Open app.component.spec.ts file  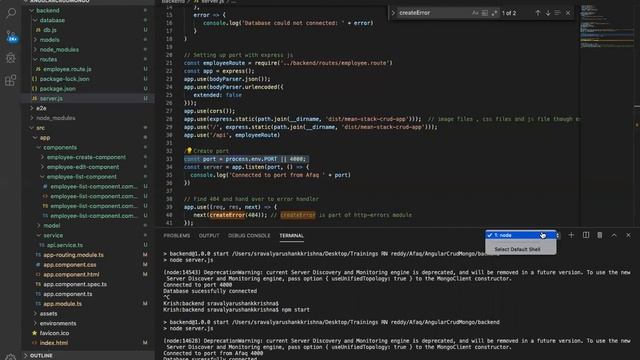75,284
